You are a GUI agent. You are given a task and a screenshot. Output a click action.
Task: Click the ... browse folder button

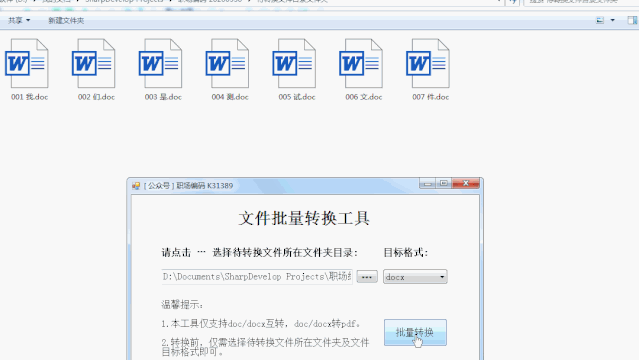[x=367, y=277]
